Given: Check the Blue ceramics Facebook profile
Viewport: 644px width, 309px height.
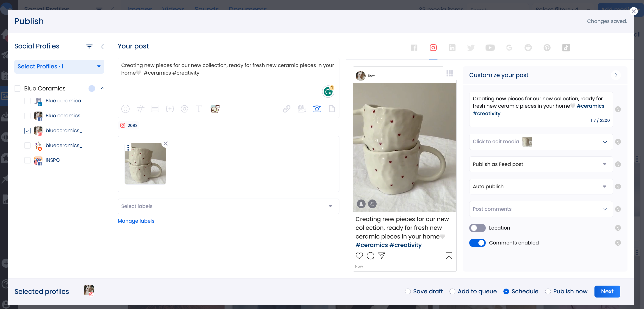Looking at the screenshot, I should (27, 116).
